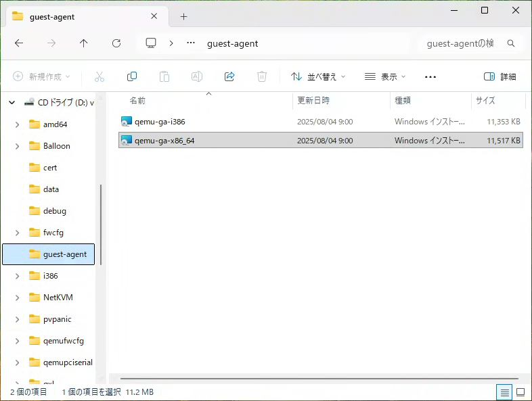Image resolution: width=532 pixels, height=401 pixels.
Task: Go forward with the right arrow
Action: (x=51, y=43)
